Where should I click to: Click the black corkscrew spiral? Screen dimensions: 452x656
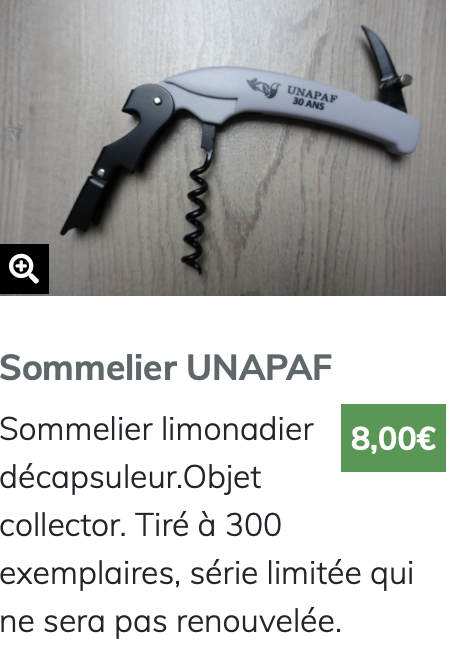(x=195, y=212)
